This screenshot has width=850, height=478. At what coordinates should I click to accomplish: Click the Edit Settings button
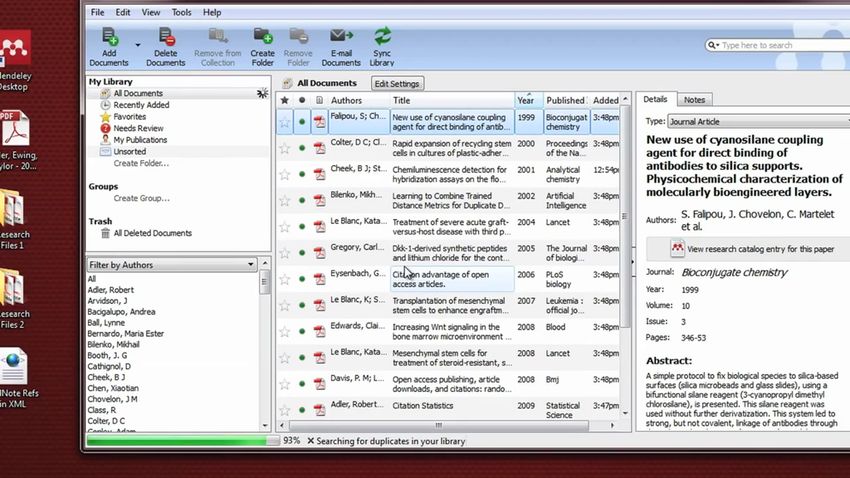coord(397,83)
